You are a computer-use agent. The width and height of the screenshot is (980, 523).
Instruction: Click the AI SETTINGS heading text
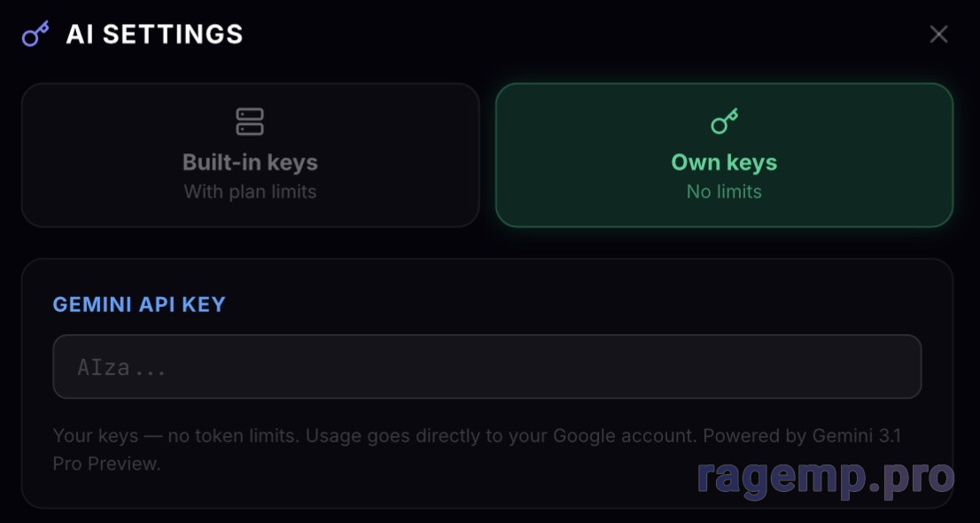coord(154,35)
